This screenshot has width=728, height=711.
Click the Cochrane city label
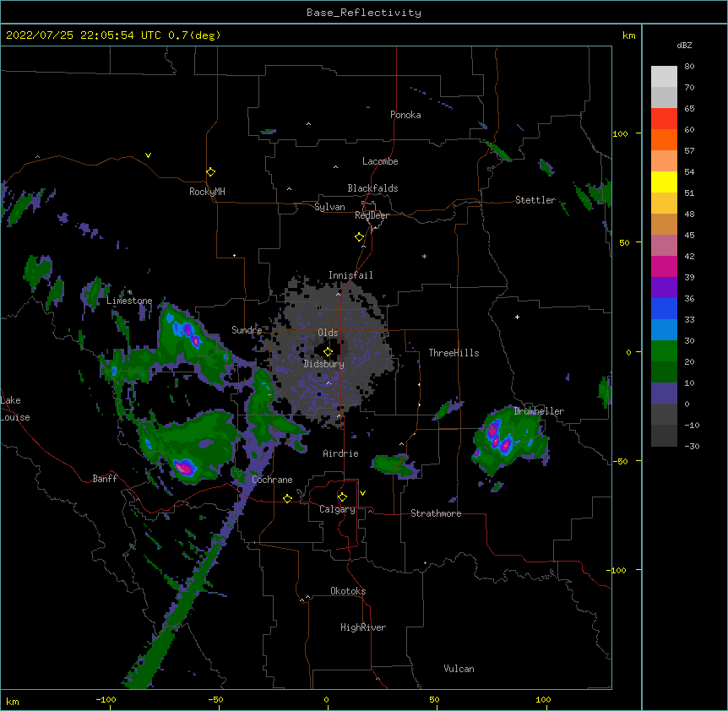pyautogui.click(x=272, y=480)
